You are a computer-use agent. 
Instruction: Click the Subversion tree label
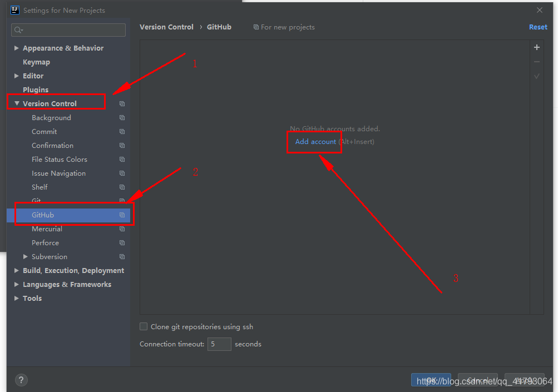tap(50, 256)
